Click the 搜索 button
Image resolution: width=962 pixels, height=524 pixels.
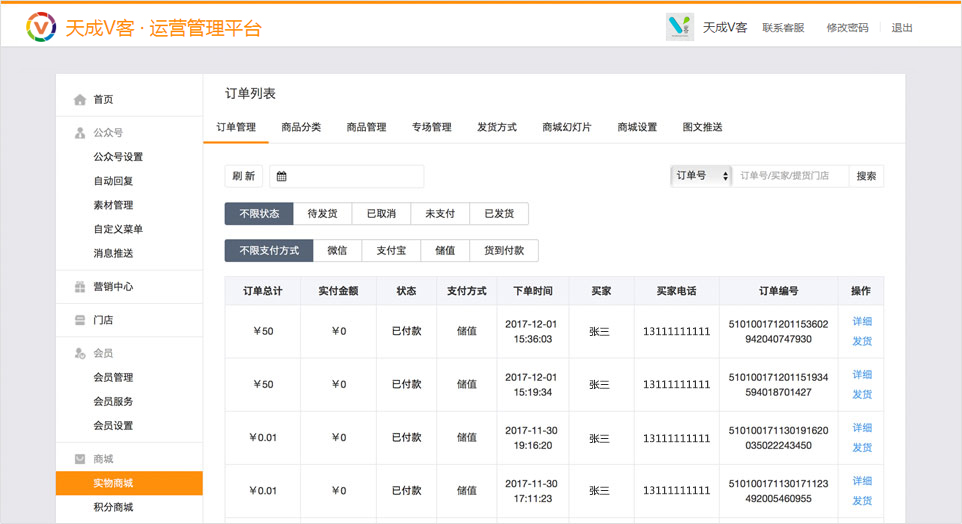pos(866,176)
